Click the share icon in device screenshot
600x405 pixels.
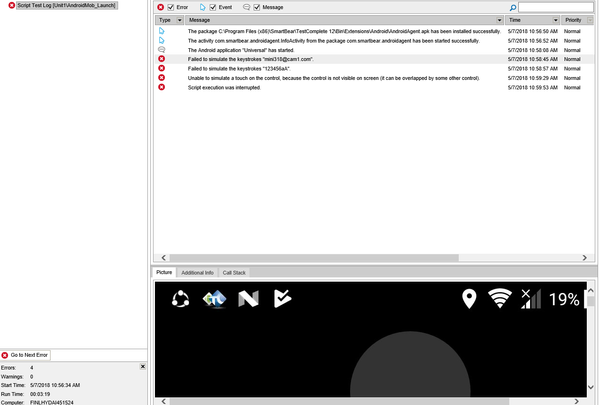coord(180,299)
